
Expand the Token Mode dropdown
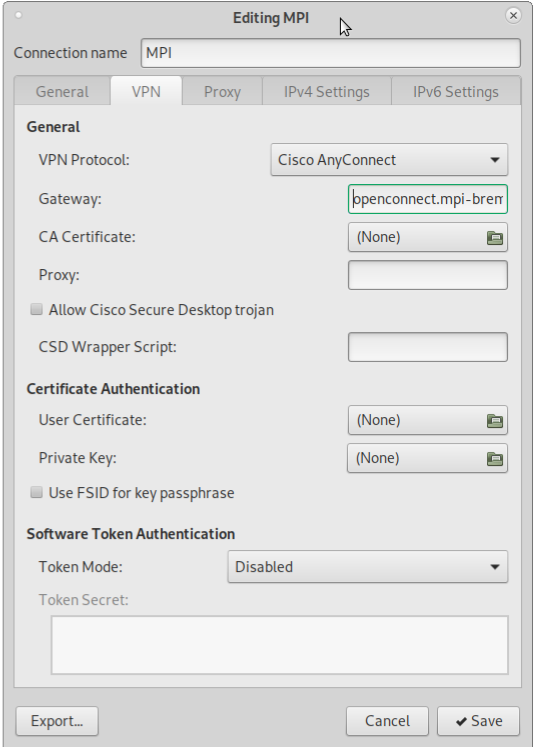pos(368,566)
